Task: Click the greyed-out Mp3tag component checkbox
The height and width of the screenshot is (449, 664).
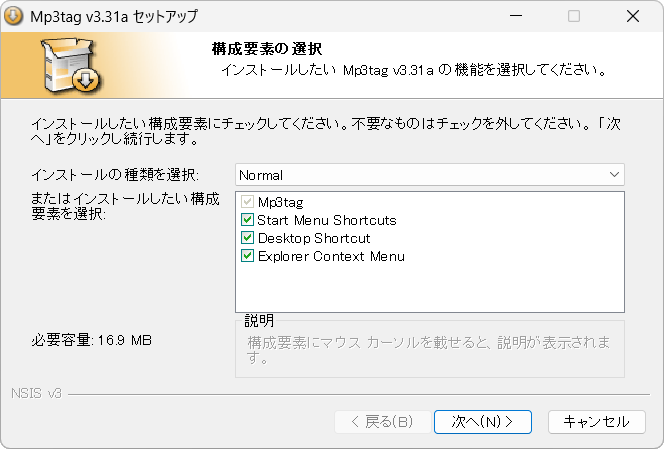Action: (247, 202)
